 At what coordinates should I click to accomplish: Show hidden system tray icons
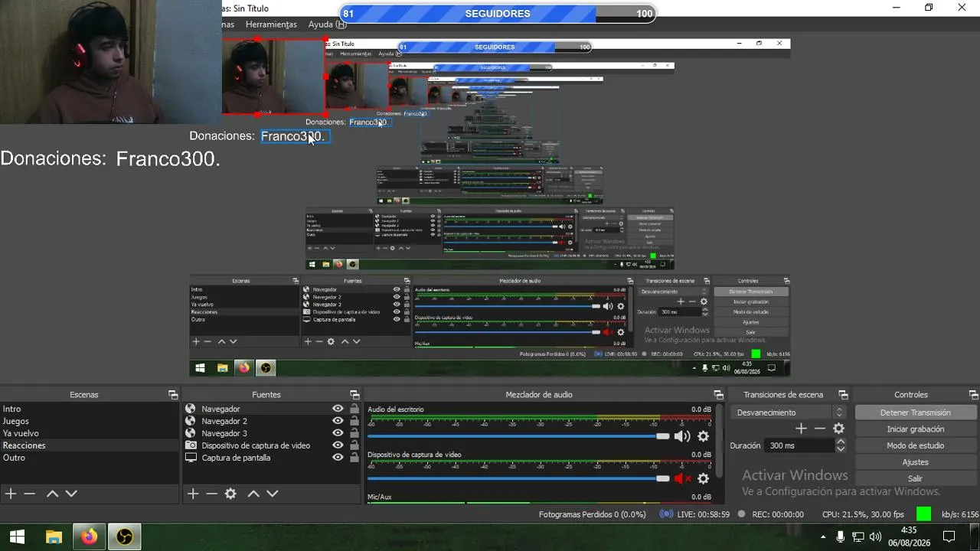(x=824, y=537)
